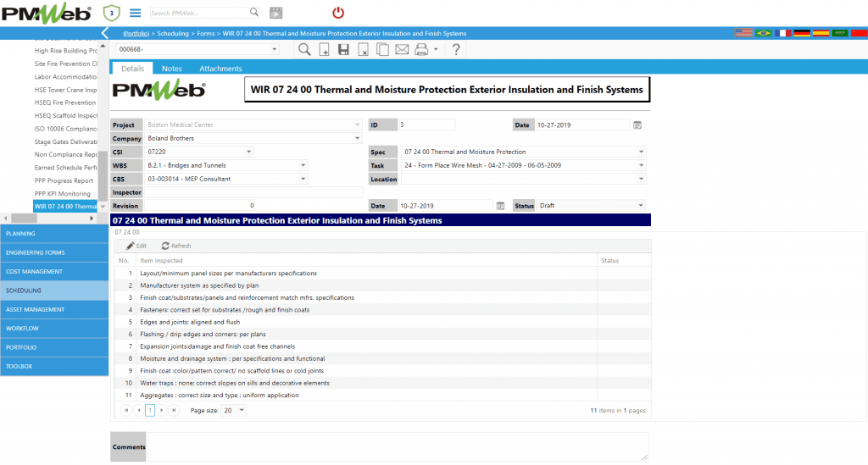Open the Toolbox module
The width and height of the screenshot is (868, 465).
(x=54, y=366)
